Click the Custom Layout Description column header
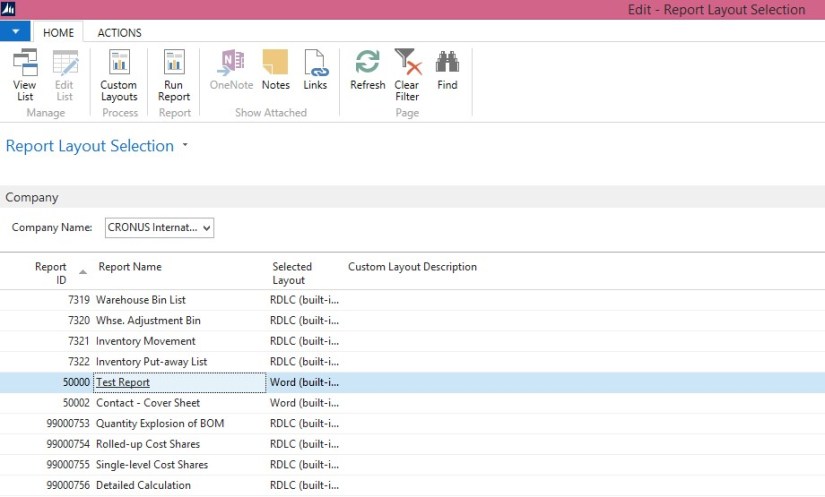The height and width of the screenshot is (497, 825). point(412,267)
